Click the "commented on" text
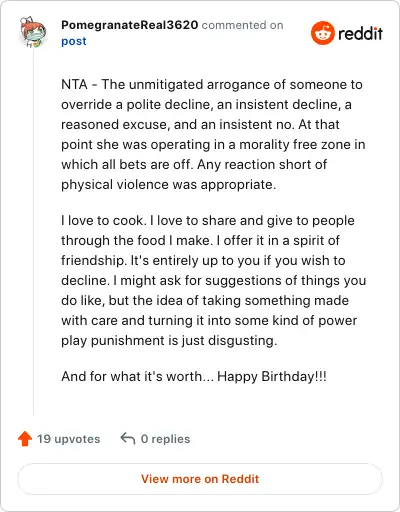 [x=242, y=25]
